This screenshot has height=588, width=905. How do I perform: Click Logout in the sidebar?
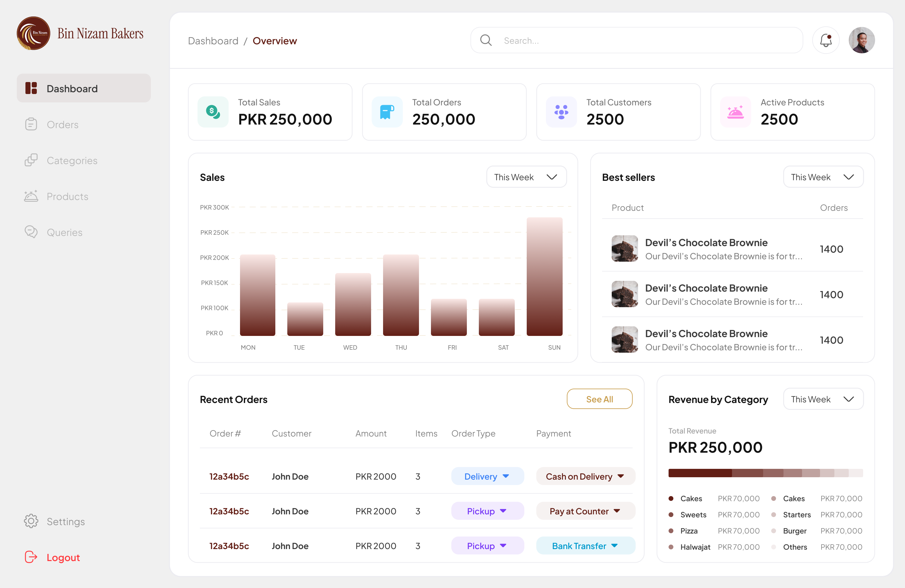(x=63, y=557)
